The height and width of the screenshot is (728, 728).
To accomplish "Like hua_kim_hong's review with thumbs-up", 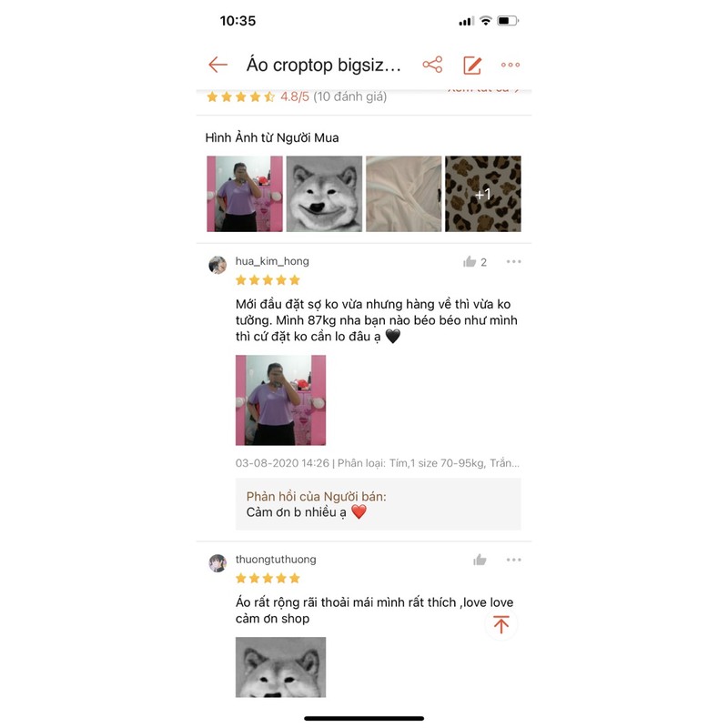I will point(470,262).
